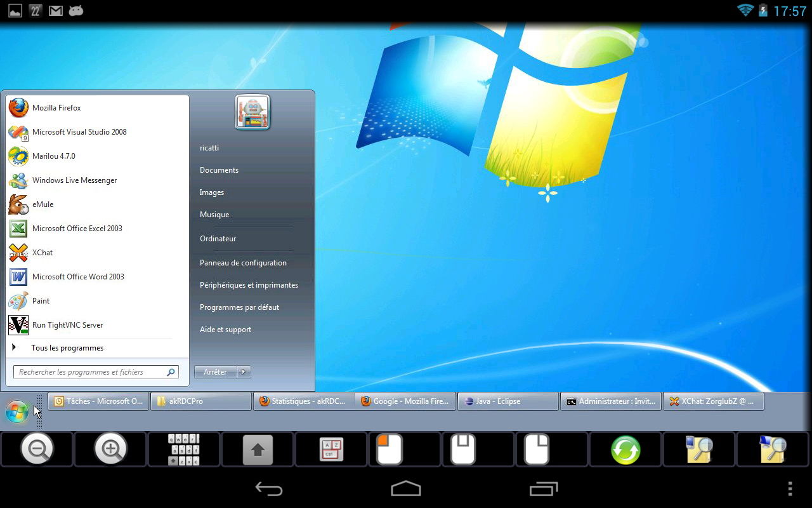
Task: Select the zoom out tool in akRDCPro toolbar
Action: tap(37, 449)
